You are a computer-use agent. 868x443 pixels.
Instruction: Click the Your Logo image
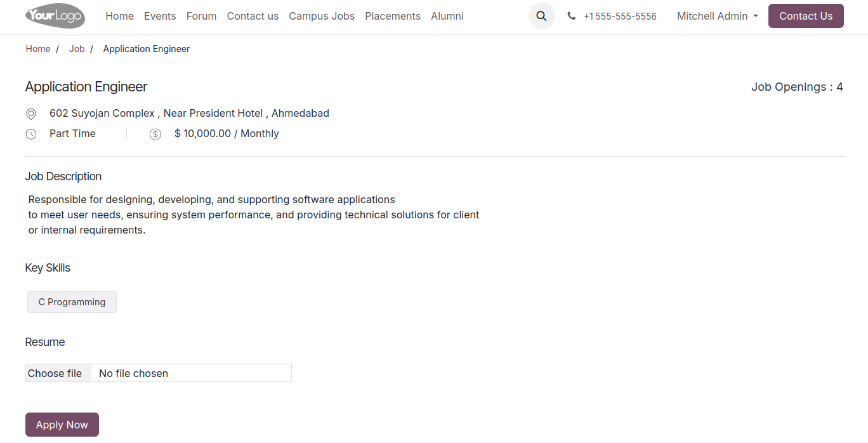[55, 16]
